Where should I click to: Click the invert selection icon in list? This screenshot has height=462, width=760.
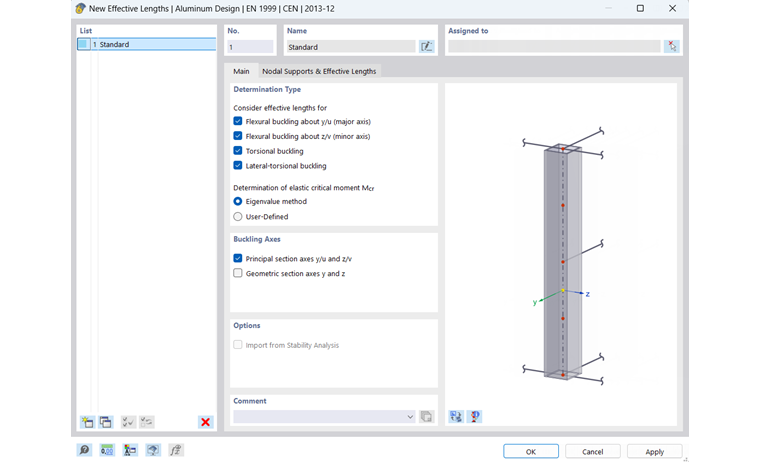(146, 422)
